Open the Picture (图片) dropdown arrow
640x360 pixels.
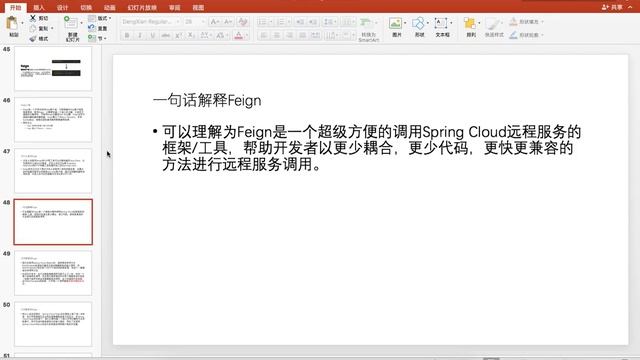pyautogui.click(x=405, y=23)
